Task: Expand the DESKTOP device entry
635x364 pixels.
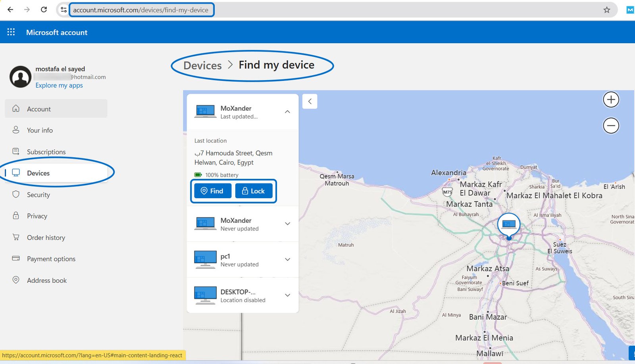Action: (287, 295)
